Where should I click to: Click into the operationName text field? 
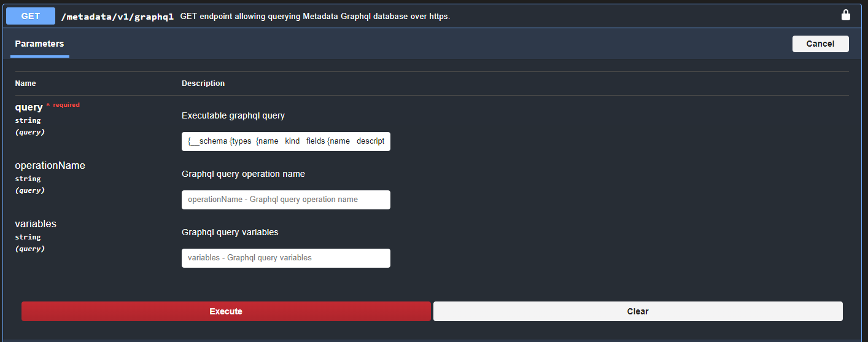[285, 200]
